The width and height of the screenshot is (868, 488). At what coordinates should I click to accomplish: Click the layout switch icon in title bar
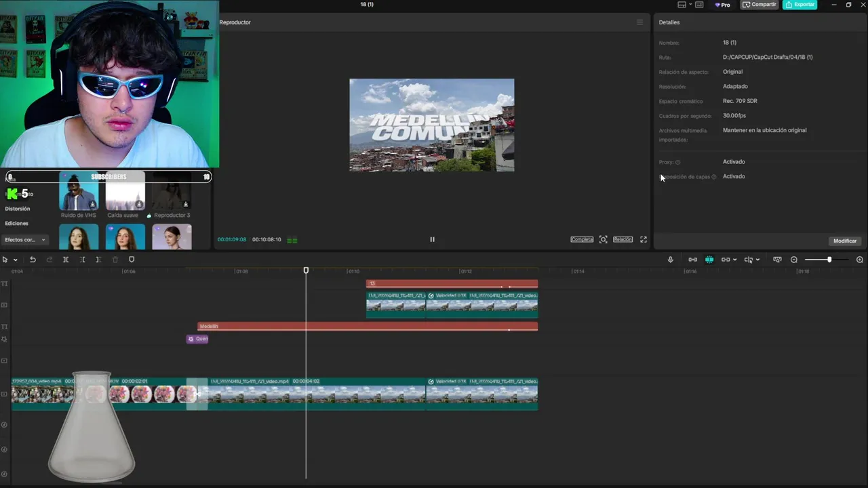682,5
